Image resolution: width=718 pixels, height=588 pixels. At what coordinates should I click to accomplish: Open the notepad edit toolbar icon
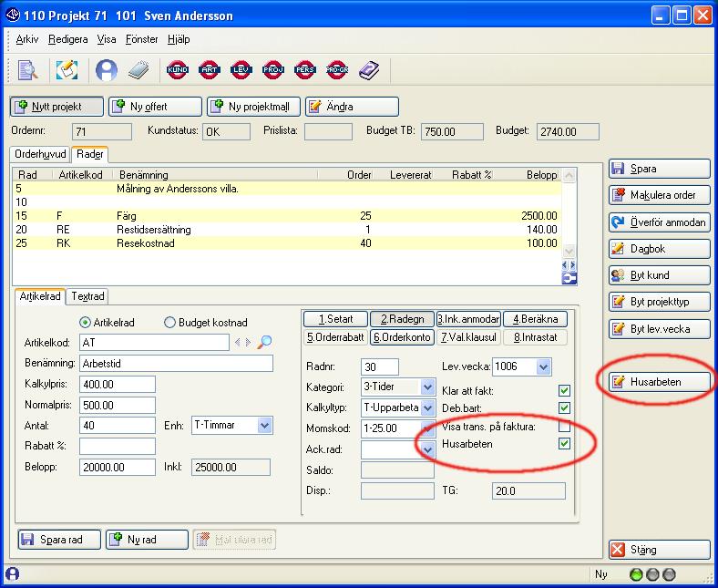[67, 70]
